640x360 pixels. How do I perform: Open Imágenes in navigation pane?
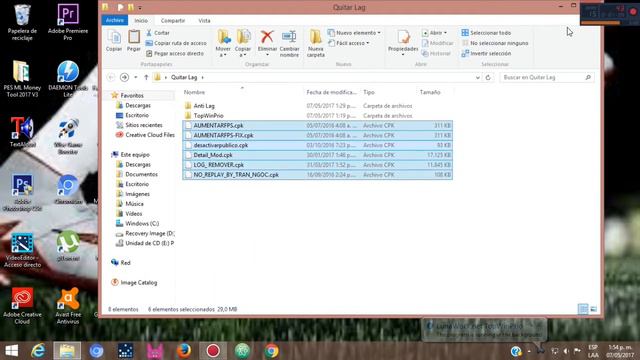click(137, 194)
